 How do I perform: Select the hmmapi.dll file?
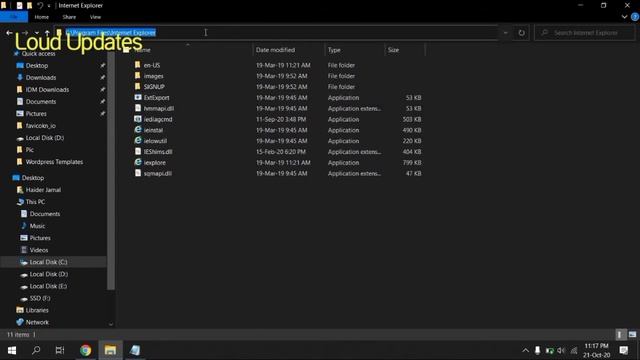coord(159,109)
